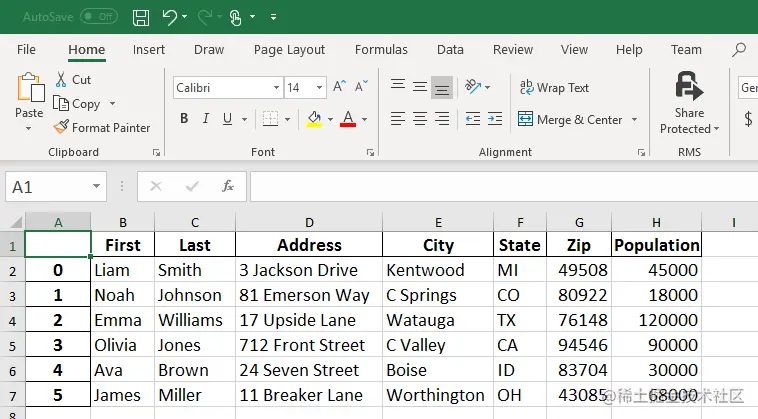Click in the formula bar field
This screenshot has width=758, height=419.
pos(504,187)
